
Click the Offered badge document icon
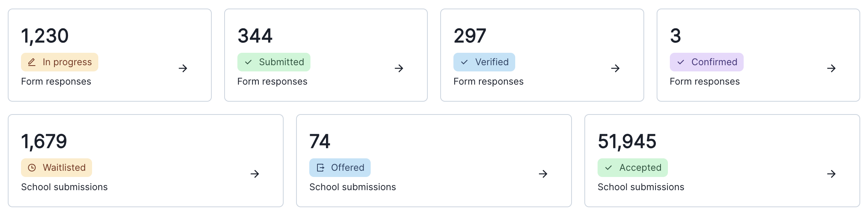pos(321,168)
